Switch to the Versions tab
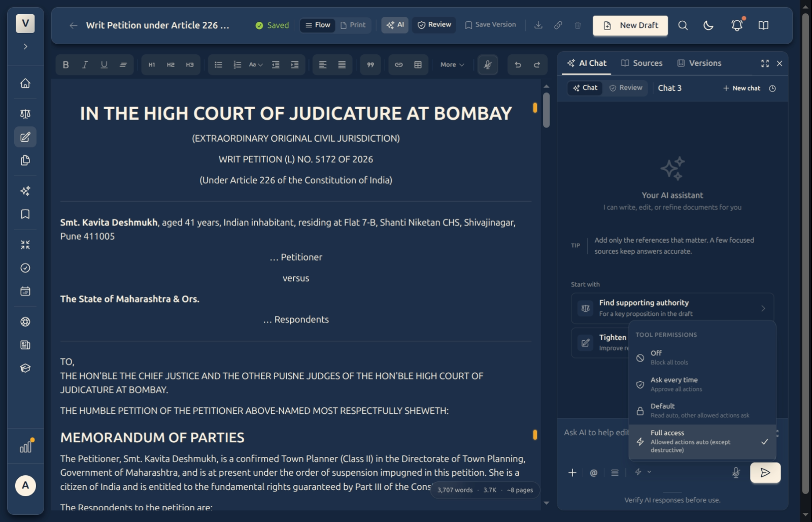This screenshot has height=522, width=812. click(x=699, y=63)
